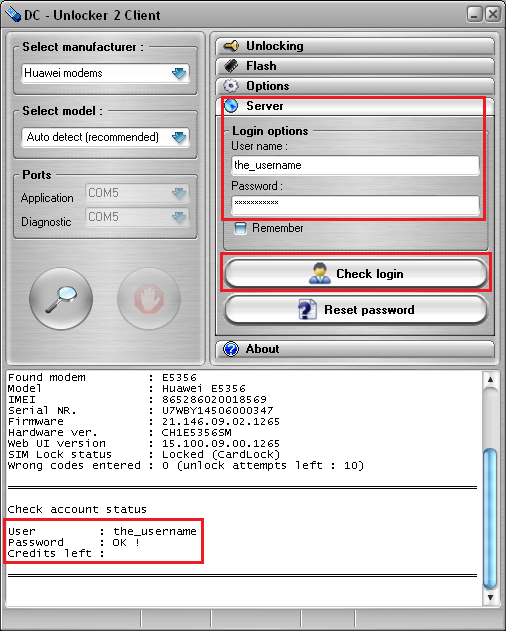Click the globe icon beside Server
Image resolution: width=506 pixels, height=631 pixels.
pos(231,106)
